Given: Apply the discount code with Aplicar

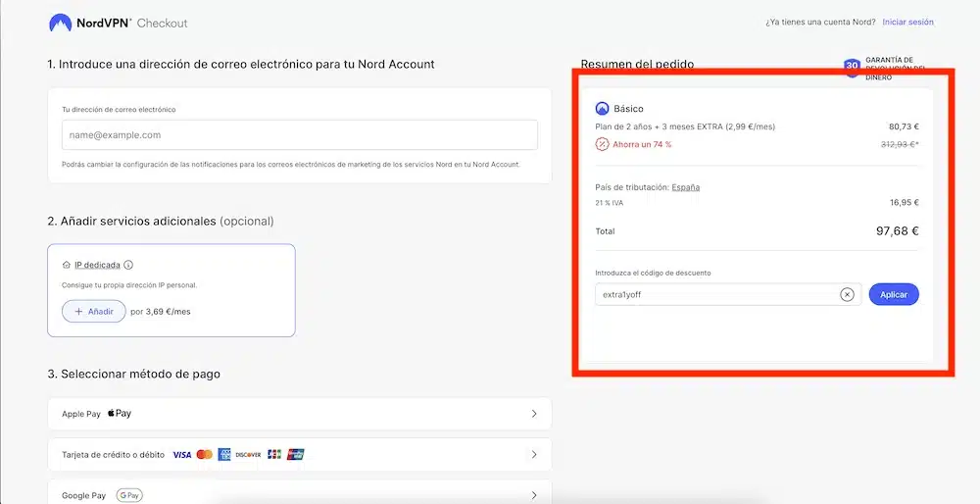Looking at the screenshot, I should coord(894,294).
